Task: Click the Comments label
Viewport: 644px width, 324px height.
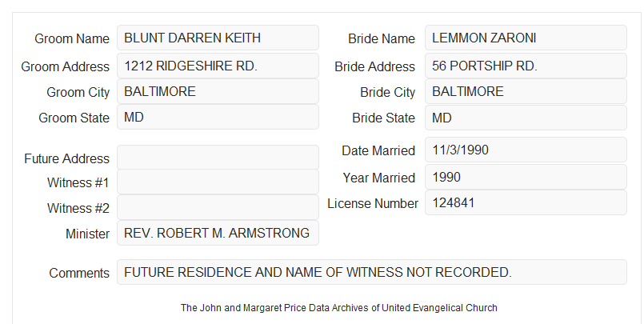Action: pyautogui.click(x=79, y=273)
